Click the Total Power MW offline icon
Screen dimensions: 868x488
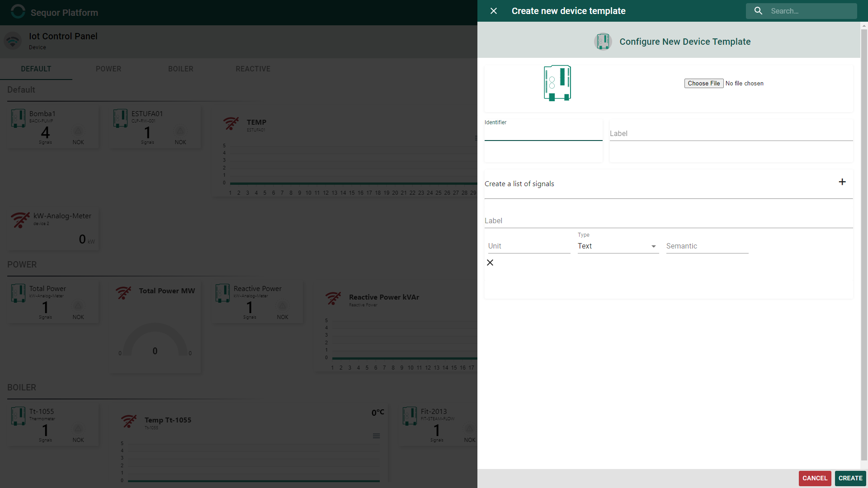pos(123,293)
